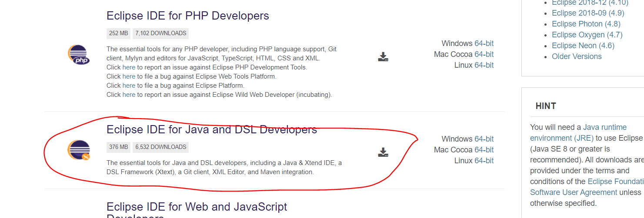This screenshot has height=218, width=644.
Task: Select Windows 64-bit for PHP Developers
Action: [484, 43]
